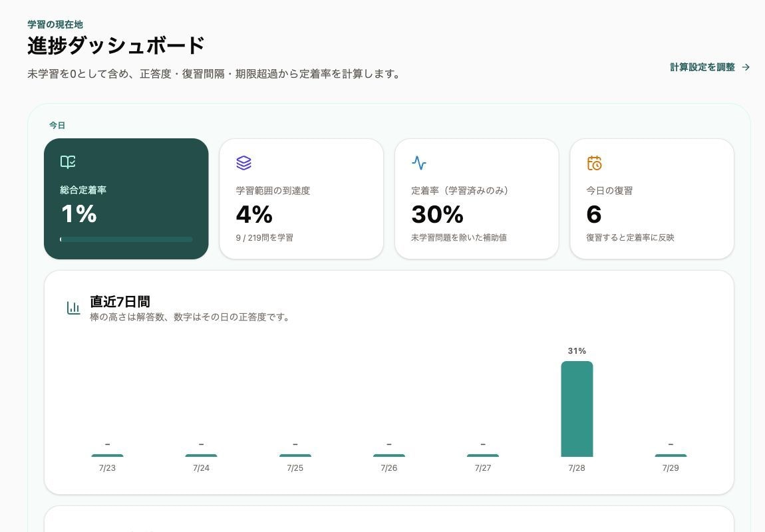Click the 31% label above the 7/28 bar

[577, 351]
